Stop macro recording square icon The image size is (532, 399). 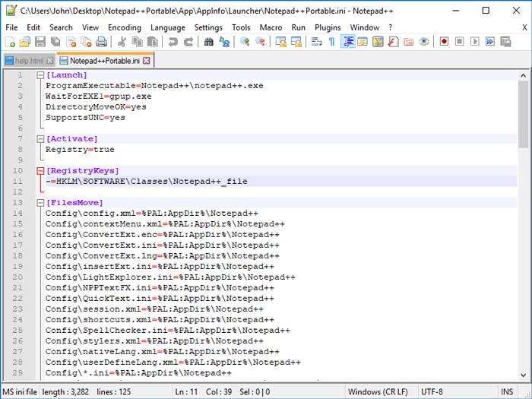pos(459,42)
